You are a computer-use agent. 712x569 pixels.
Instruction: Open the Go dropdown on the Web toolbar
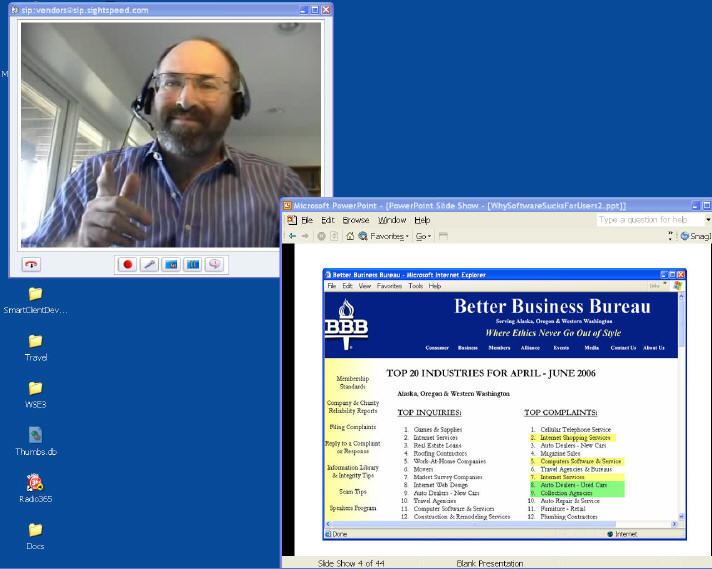point(423,236)
